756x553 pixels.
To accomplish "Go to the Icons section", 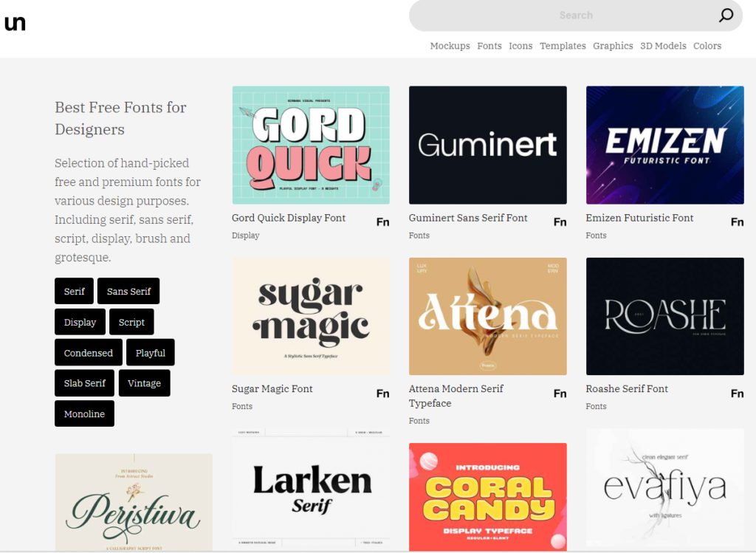I will pos(520,46).
